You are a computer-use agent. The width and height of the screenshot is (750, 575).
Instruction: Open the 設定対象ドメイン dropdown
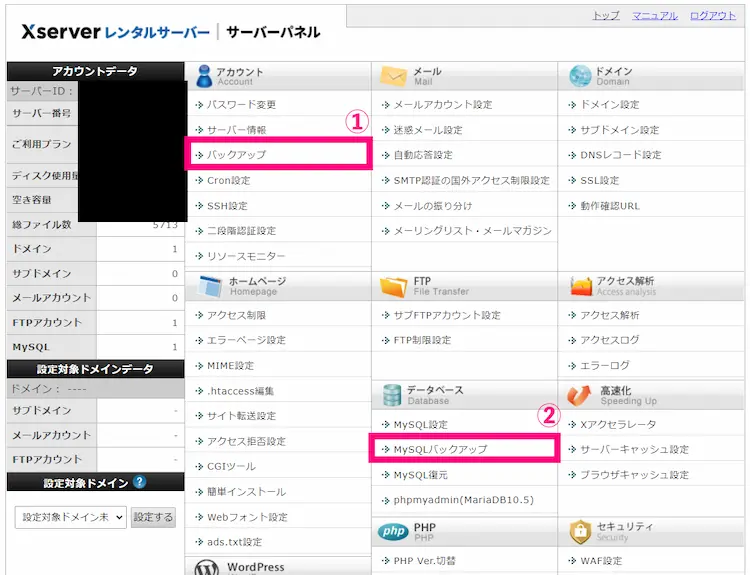[71, 517]
